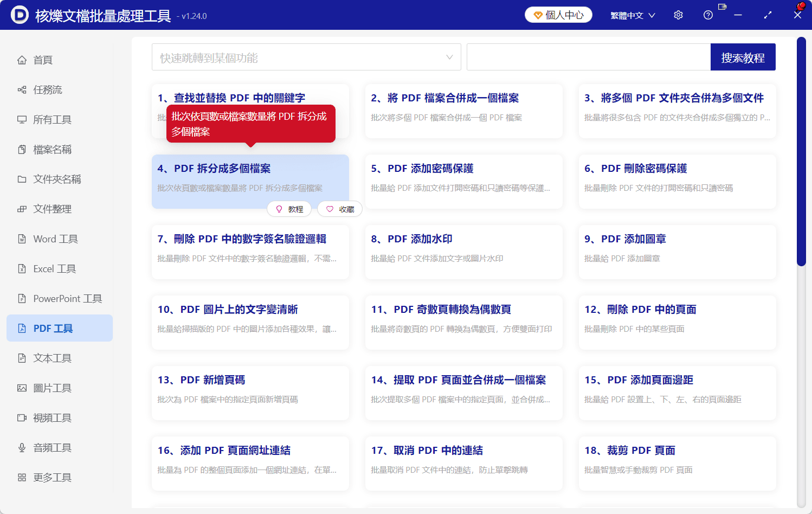Open the 快速跳轉到某個功能 dropdown
Image resolution: width=812 pixels, height=514 pixels.
306,57
